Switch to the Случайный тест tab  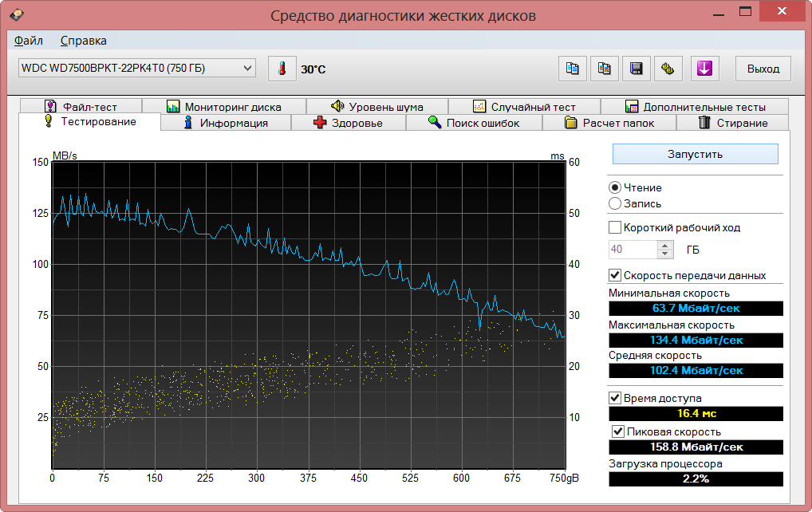[524, 106]
